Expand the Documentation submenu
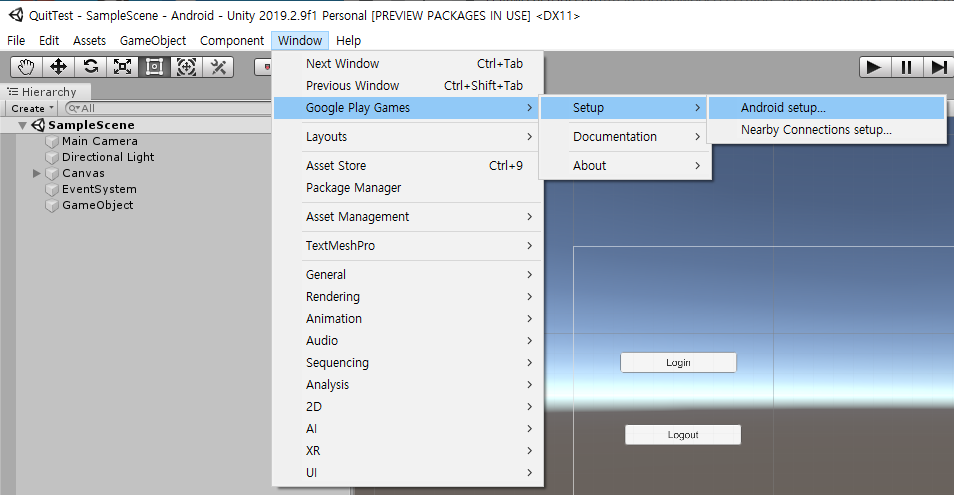 [x=625, y=137]
